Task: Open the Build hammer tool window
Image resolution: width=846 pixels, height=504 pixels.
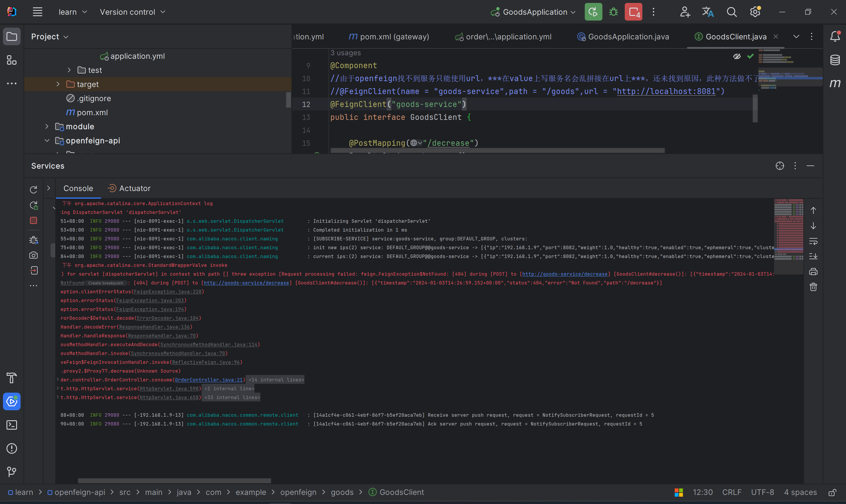Action: pos(11,378)
